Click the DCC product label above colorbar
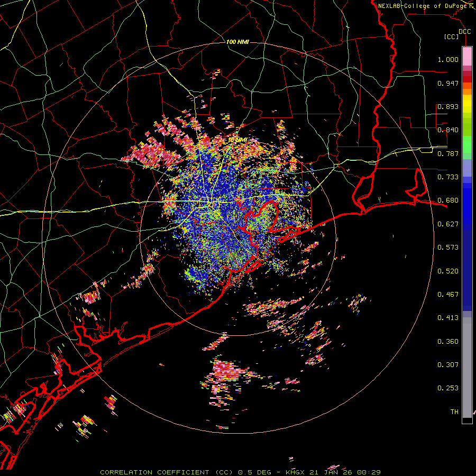 coord(464,32)
